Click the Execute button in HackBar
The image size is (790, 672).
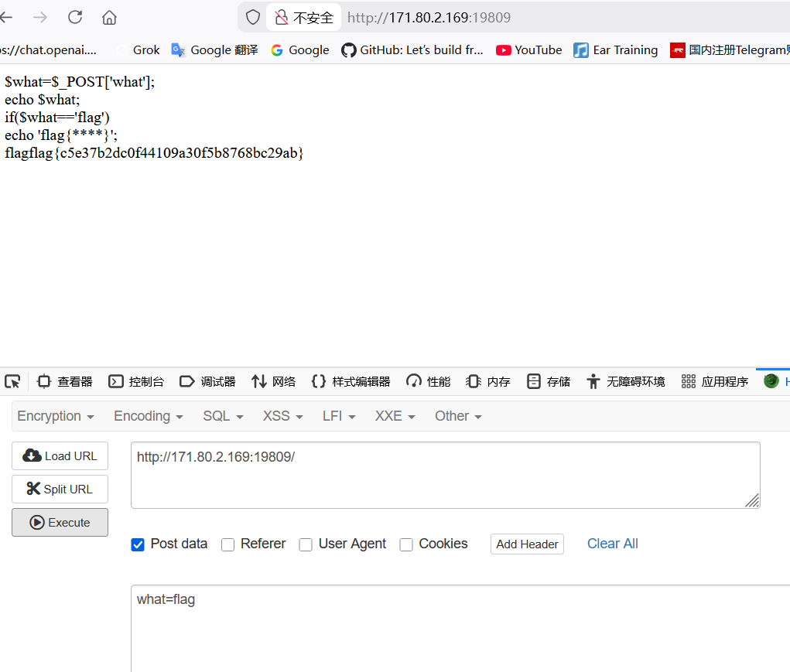click(x=60, y=522)
